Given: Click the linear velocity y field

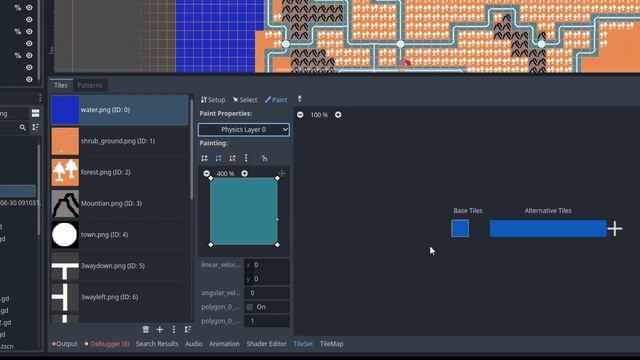Looking at the screenshot, I should click(x=267, y=279).
